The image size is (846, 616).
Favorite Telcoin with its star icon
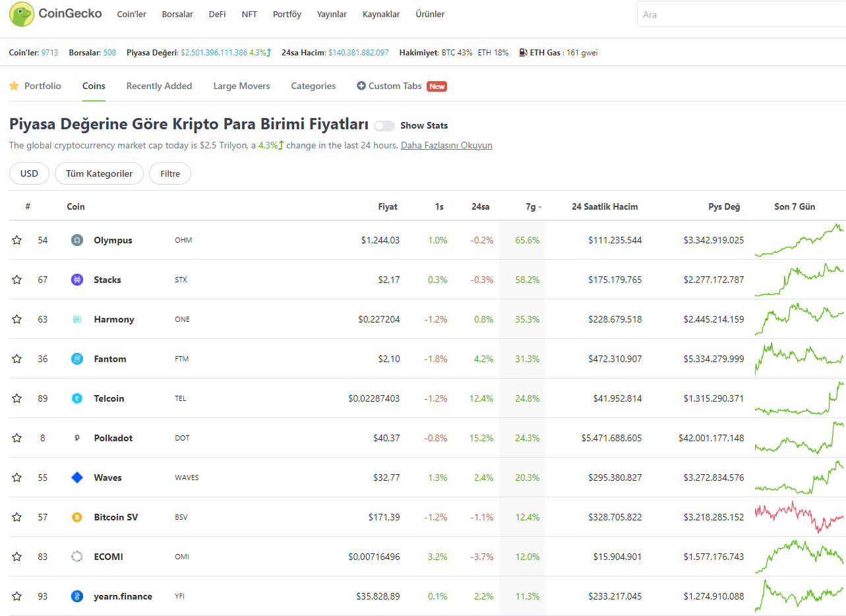pyautogui.click(x=16, y=398)
